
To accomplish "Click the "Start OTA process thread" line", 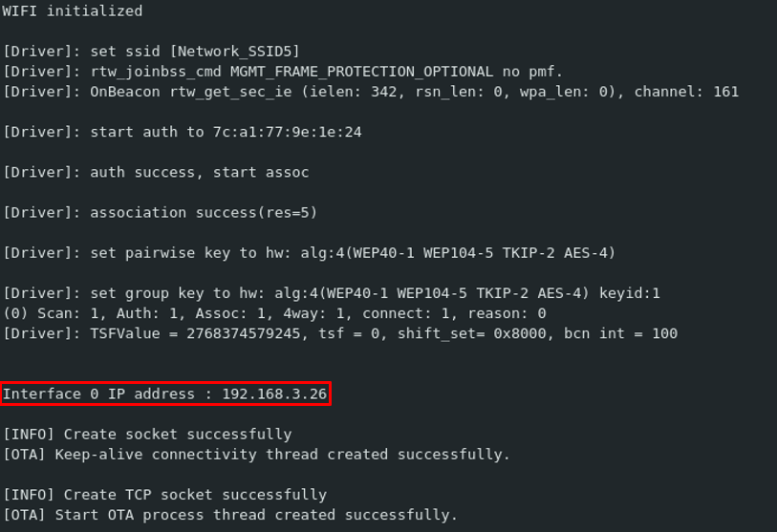I will tap(229, 515).
